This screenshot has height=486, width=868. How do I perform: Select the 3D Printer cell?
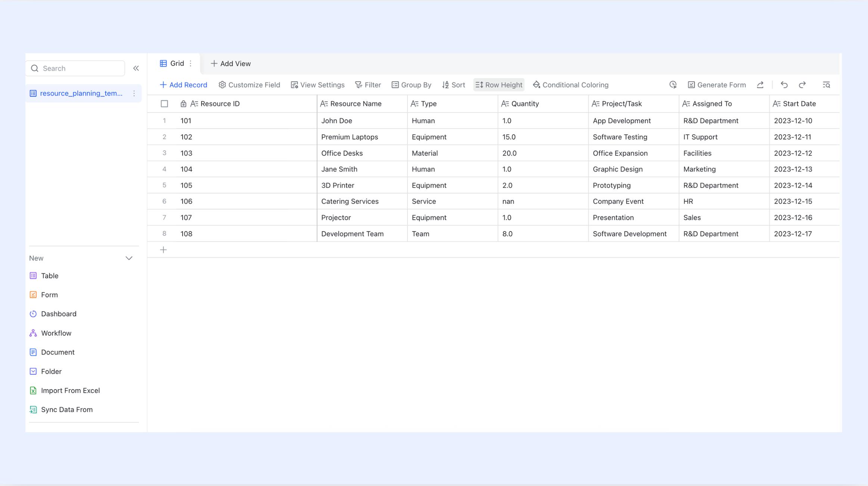click(x=362, y=185)
